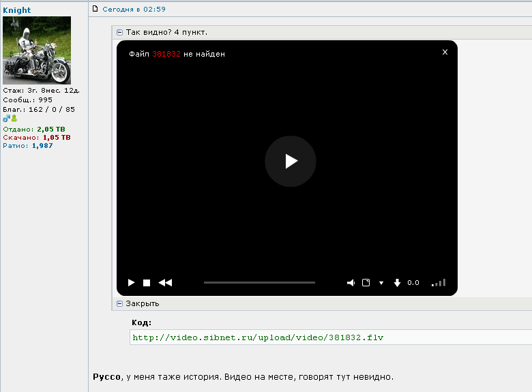The image size is (532, 392).
Task: Open the post link 'Сегодня в 02:59'
Action: coord(134,9)
